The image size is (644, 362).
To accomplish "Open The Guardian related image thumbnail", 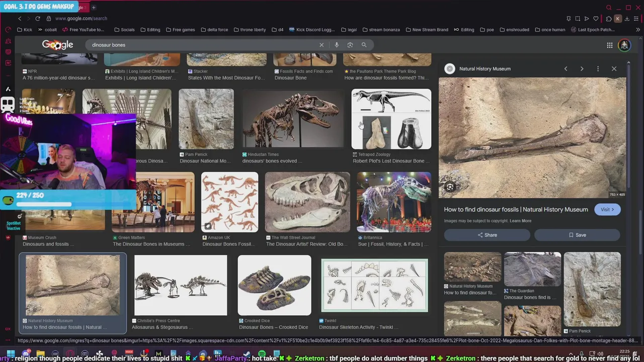I will coord(532,269).
